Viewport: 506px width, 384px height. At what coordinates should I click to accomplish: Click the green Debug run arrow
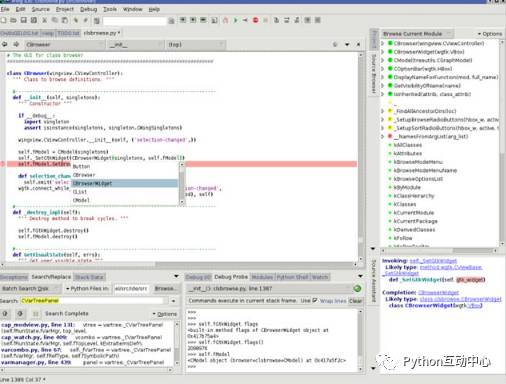click(235, 20)
